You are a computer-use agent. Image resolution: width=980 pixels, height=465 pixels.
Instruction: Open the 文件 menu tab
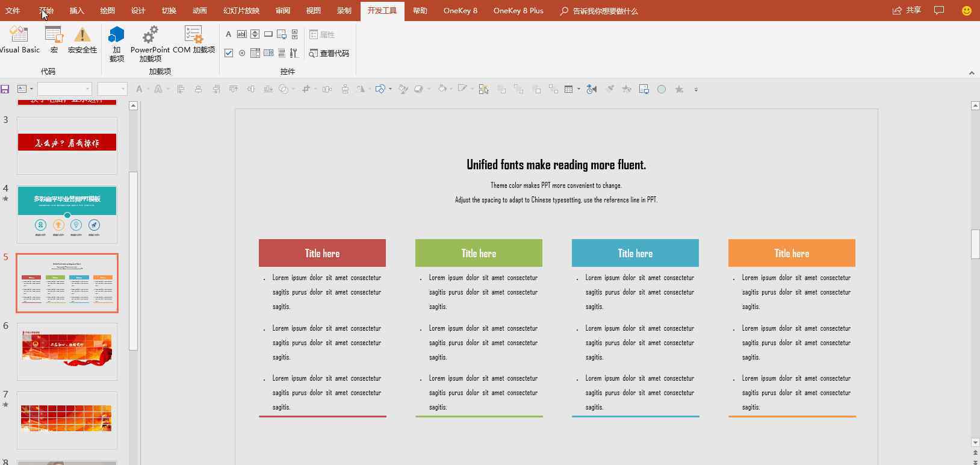click(x=13, y=10)
